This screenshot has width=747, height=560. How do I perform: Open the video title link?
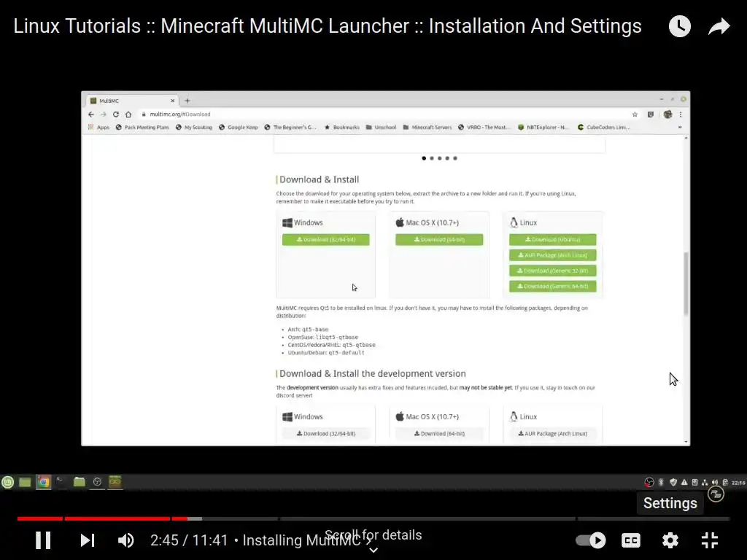[328, 26]
